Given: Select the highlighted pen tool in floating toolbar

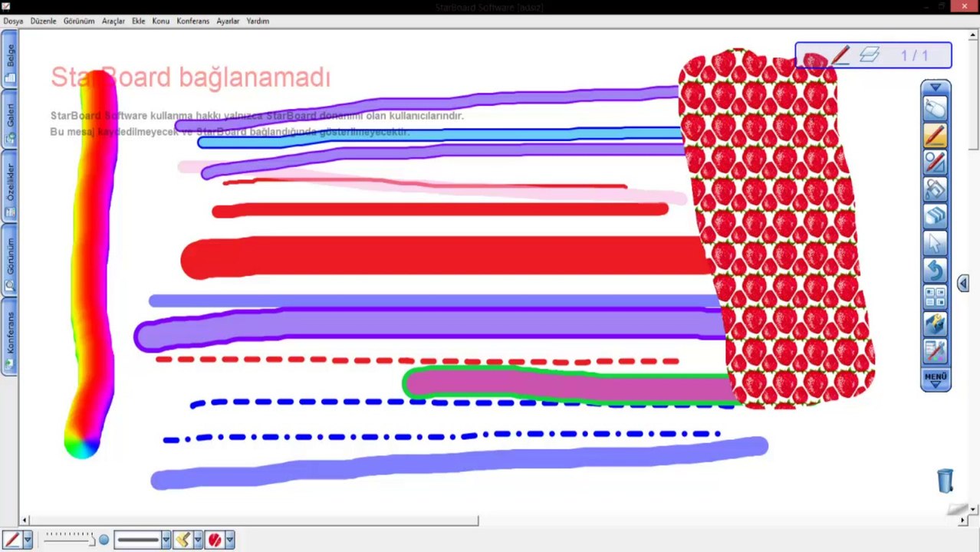Looking at the screenshot, I should pos(935,136).
